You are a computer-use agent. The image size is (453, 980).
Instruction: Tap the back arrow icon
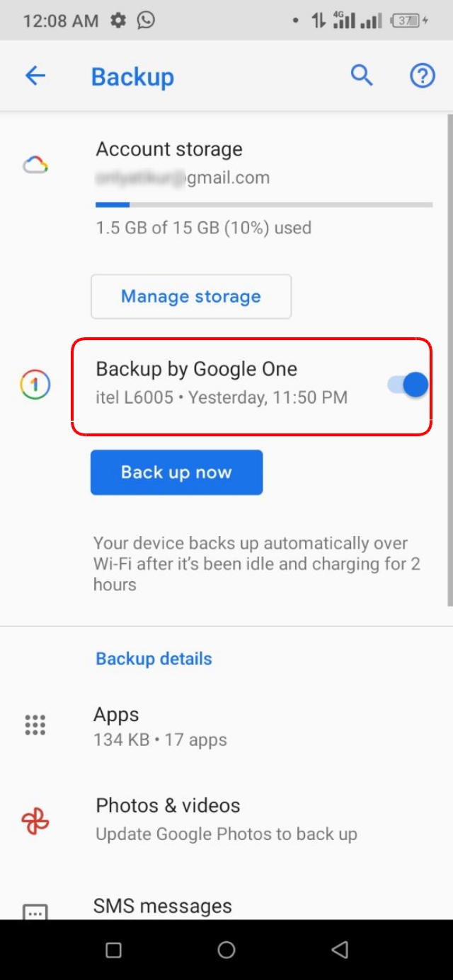pyautogui.click(x=35, y=76)
